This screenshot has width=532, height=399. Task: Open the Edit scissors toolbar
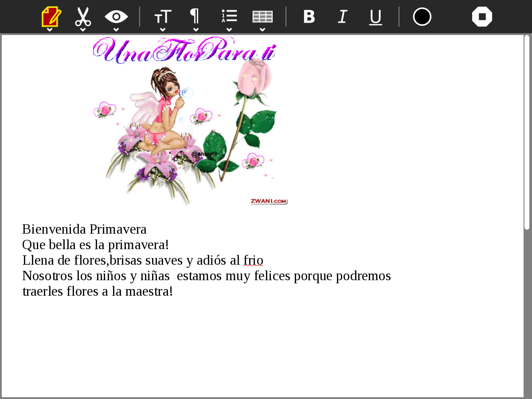[83, 17]
